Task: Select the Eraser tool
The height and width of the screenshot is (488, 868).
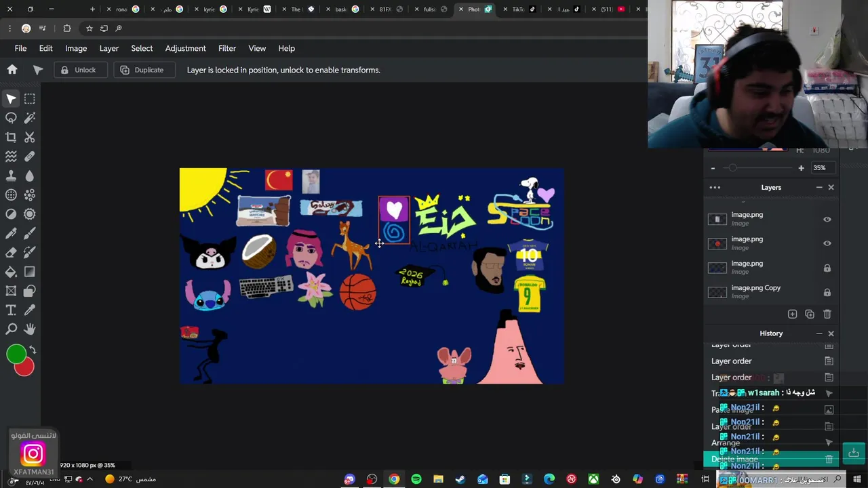Action: (11, 252)
